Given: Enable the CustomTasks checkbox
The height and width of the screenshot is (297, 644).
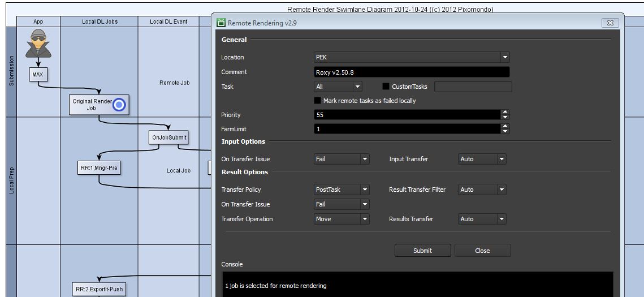Looking at the screenshot, I should coord(386,87).
